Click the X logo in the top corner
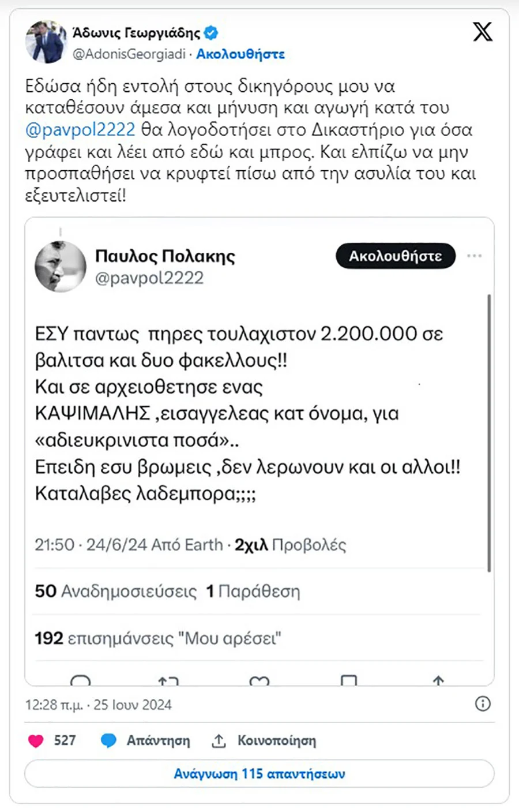519x812 pixels. click(483, 32)
